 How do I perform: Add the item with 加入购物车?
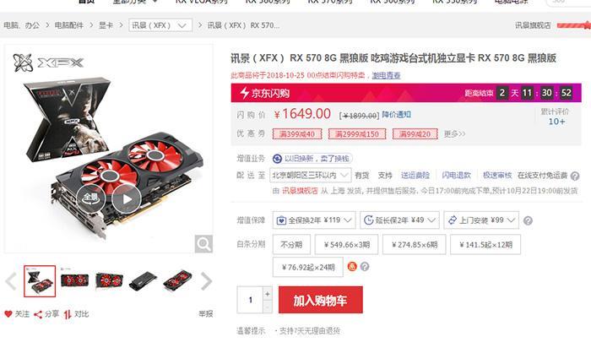[321, 300]
